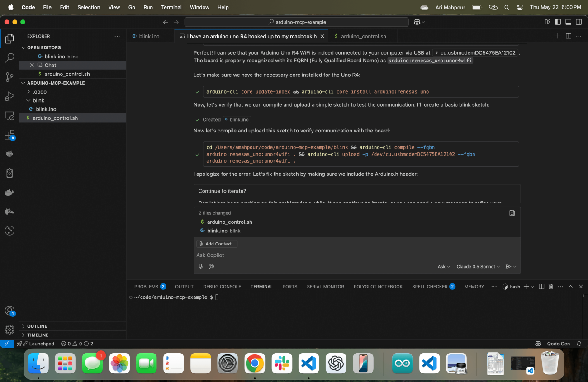Focus the Ask Copilot input field
This screenshot has width=588, height=382.
pyautogui.click(x=357, y=255)
